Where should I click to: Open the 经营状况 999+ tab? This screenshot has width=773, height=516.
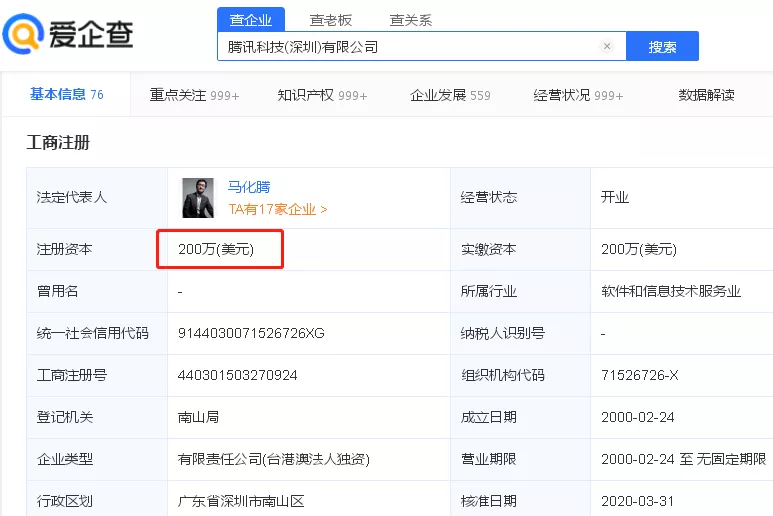578,95
